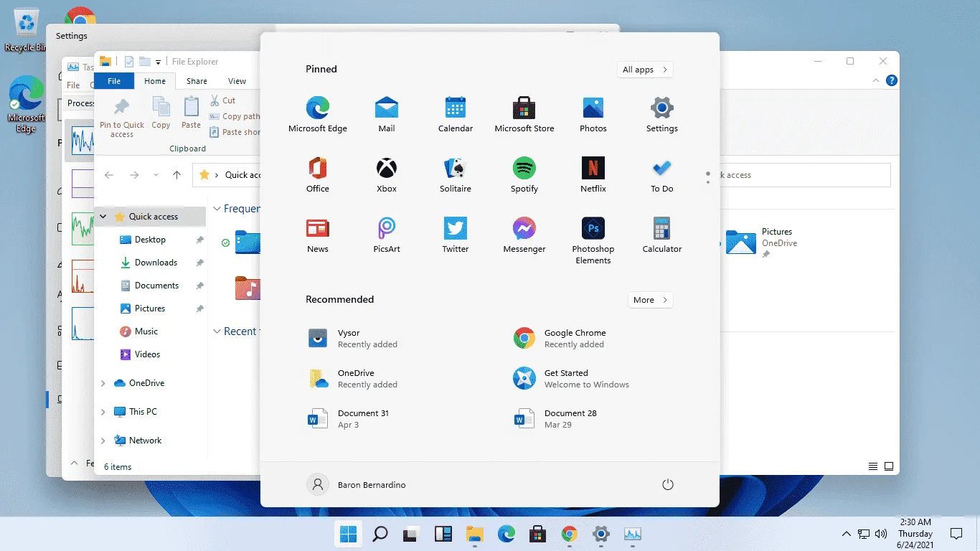Click the power button in Start menu
This screenshot has width=980, height=551.
(668, 485)
